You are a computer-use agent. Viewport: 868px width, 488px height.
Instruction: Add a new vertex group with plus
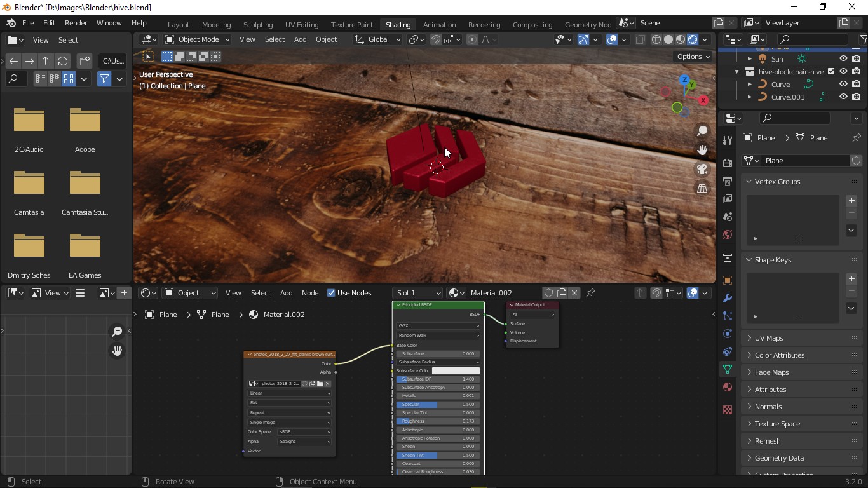851,201
